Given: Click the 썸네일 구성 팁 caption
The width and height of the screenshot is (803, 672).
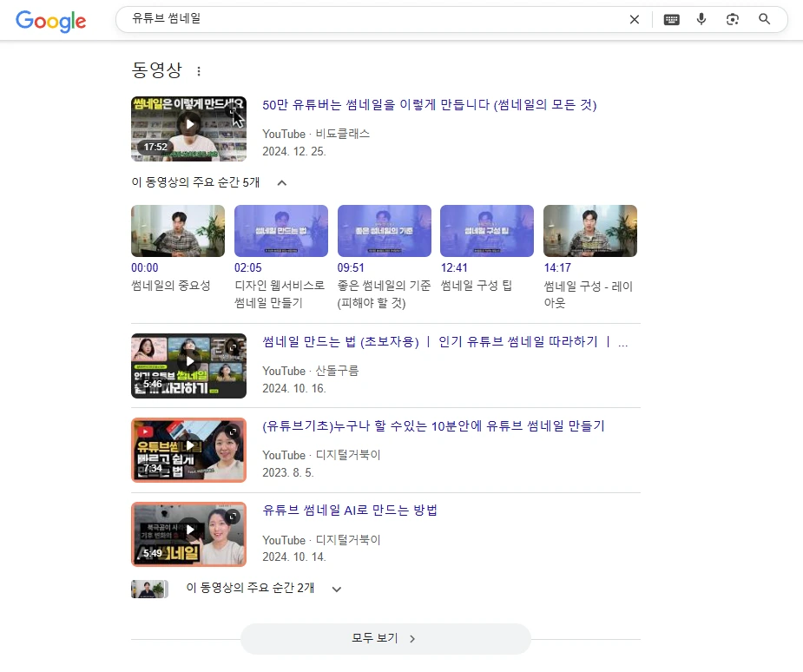Looking at the screenshot, I should click(477, 286).
